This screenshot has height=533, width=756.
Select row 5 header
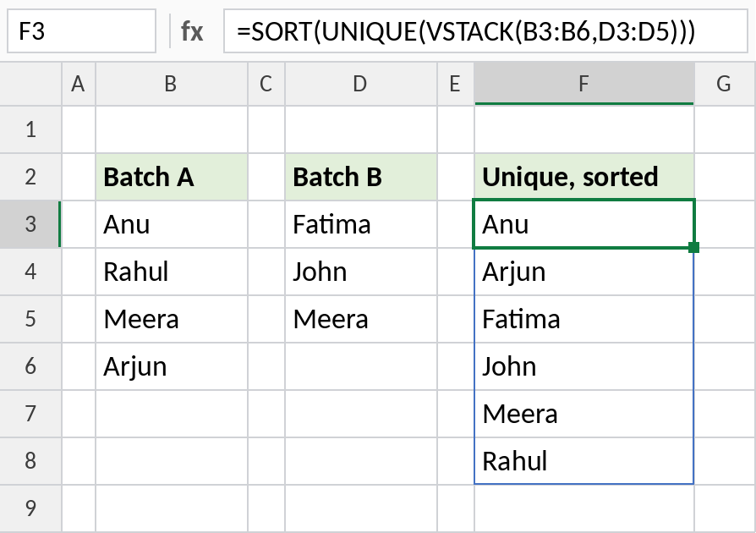click(x=30, y=318)
